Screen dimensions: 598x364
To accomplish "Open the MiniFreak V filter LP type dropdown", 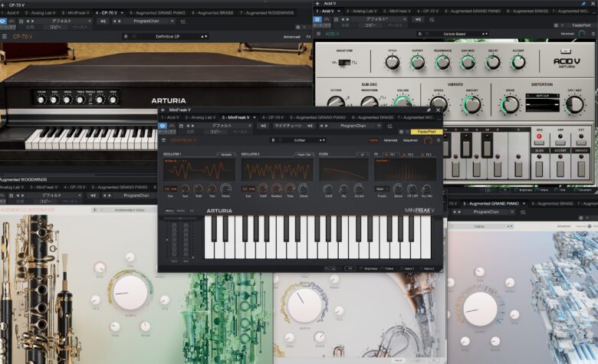I will (x=362, y=154).
